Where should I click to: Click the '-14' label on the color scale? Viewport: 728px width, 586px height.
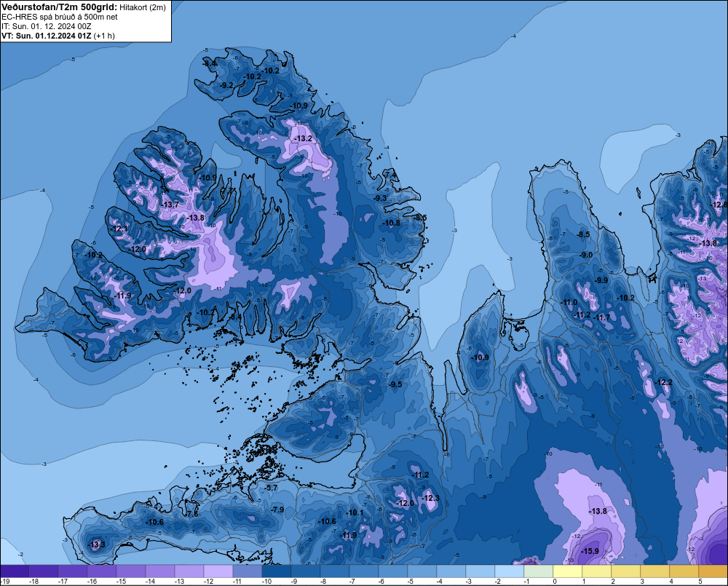149,582
